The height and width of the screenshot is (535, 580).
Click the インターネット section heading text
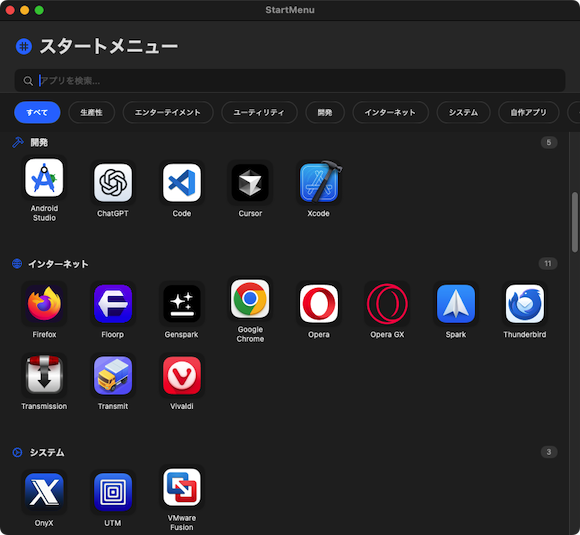(x=58, y=264)
